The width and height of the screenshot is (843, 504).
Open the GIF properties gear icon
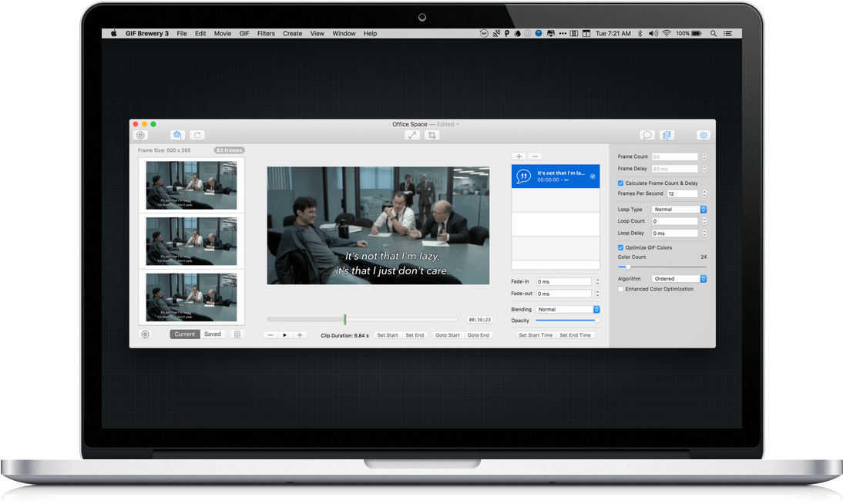click(x=704, y=135)
